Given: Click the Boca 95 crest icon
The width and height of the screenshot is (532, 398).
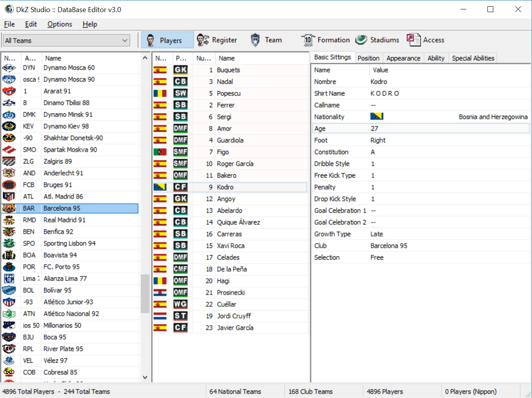Looking at the screenshot, I should tap(9, 337).
